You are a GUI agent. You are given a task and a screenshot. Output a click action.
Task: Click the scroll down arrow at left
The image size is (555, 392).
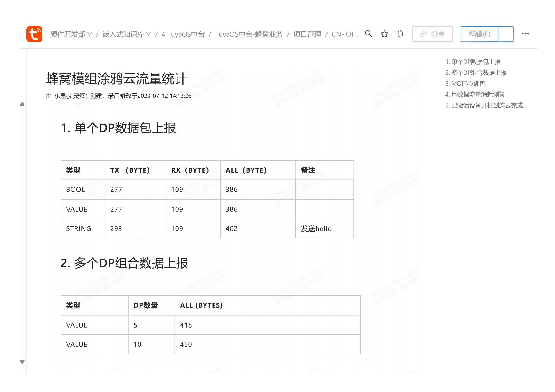click(x=22, y=362)
